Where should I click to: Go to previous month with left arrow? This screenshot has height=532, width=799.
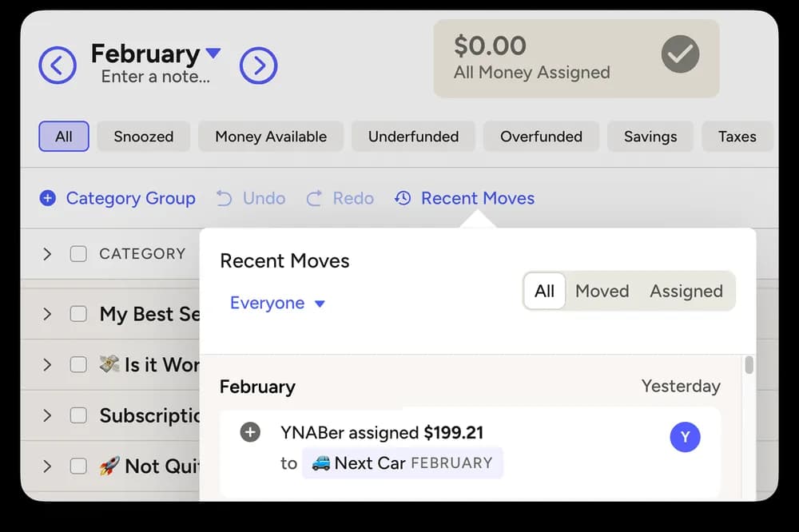(x=58, y=66)
